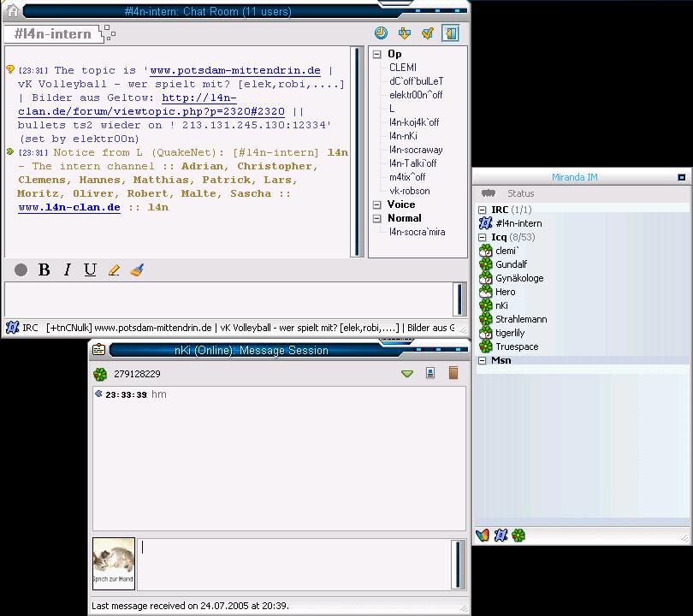Collapse the Icq contact group

pos(482,237)
